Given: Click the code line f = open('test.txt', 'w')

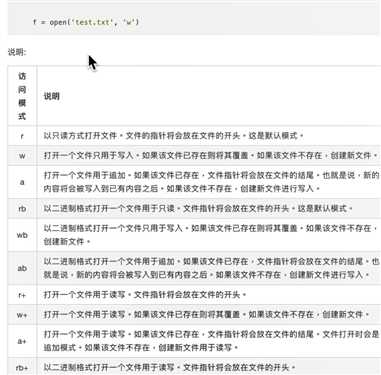Looking at the screenshot, I should coord(86,22).
